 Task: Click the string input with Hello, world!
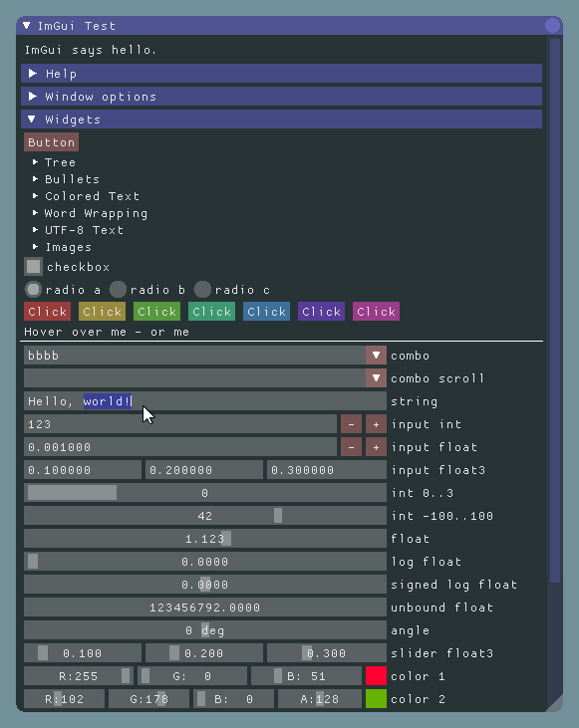coord(205,400)
